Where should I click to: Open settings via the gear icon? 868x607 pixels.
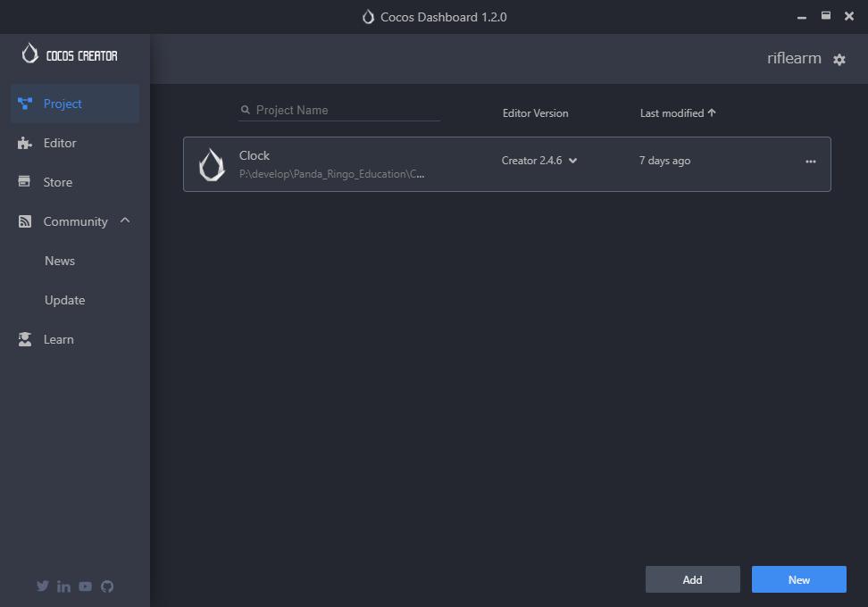tap(839, 59)
